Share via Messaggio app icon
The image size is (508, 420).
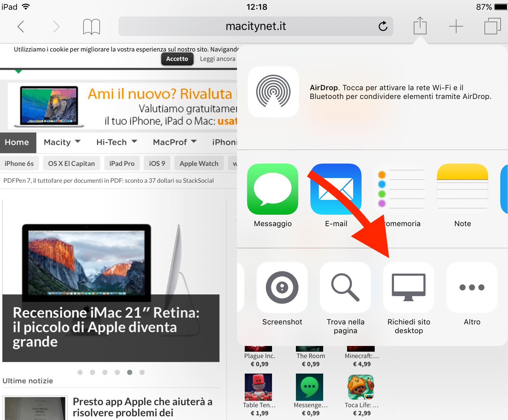click(x=273, y=189)
